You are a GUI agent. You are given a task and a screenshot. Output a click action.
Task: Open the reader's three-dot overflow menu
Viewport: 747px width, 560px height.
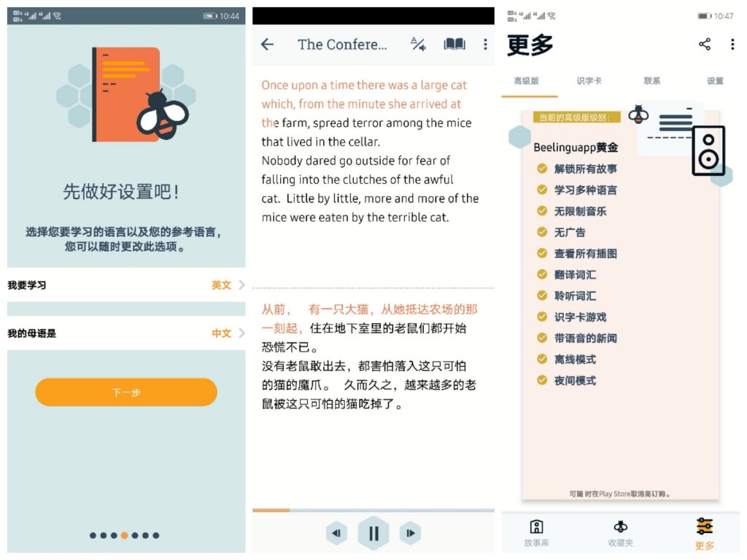(485, 44)
